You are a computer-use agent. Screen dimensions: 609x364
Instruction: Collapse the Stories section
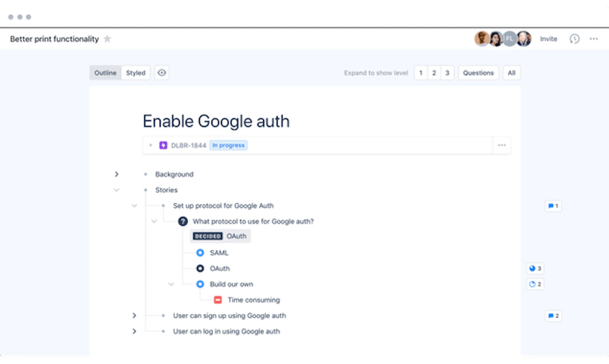tap(117, 190)
